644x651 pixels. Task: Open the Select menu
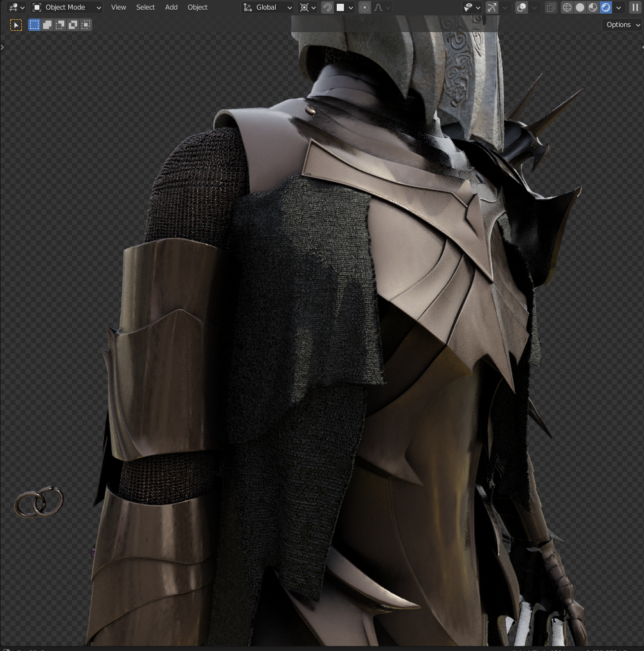pos(145,8)
